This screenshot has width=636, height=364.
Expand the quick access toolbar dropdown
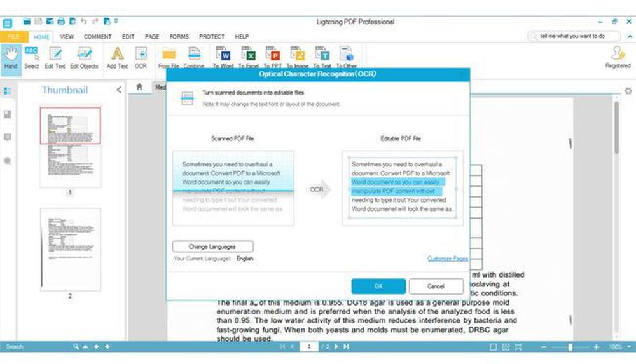point(116,21)
